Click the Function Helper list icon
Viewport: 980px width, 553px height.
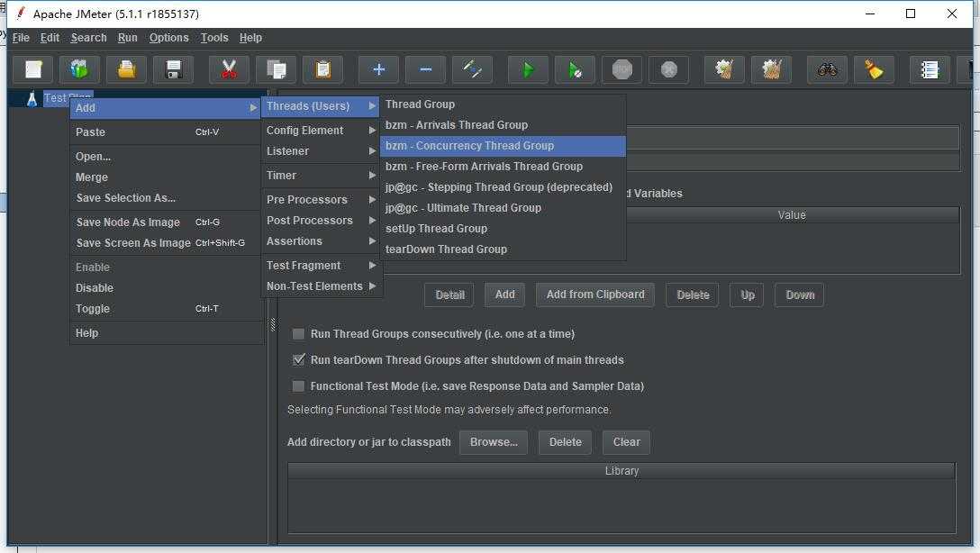[930, 69]
